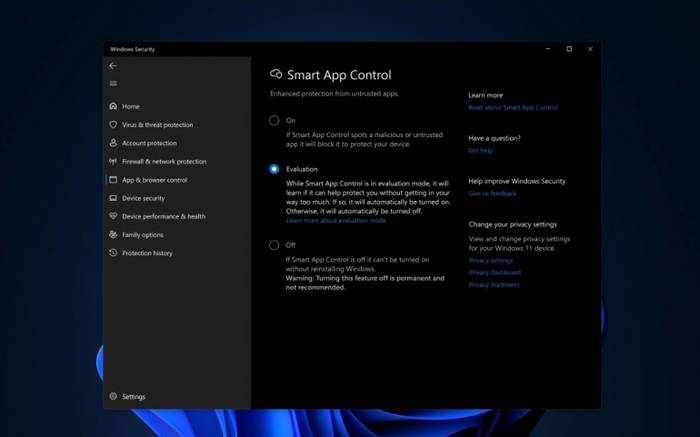Click the Learn more heading text
Viewport: 700px width, 437px height.
tap(486, 95)
